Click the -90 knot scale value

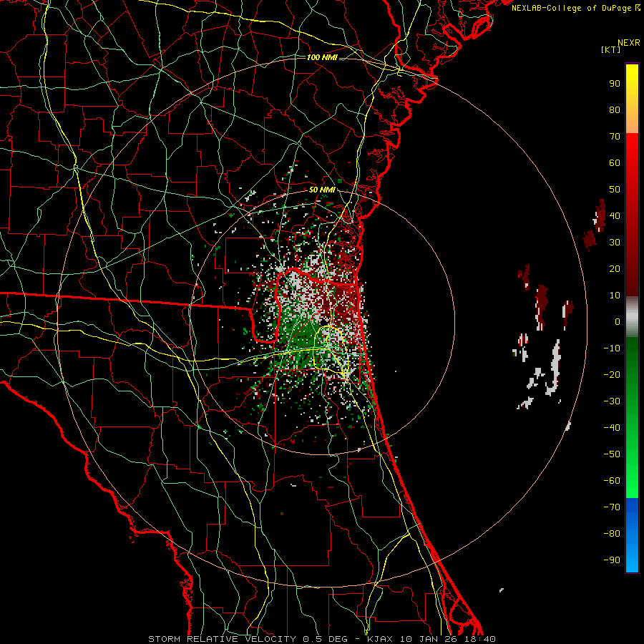[x=612, y=560]
